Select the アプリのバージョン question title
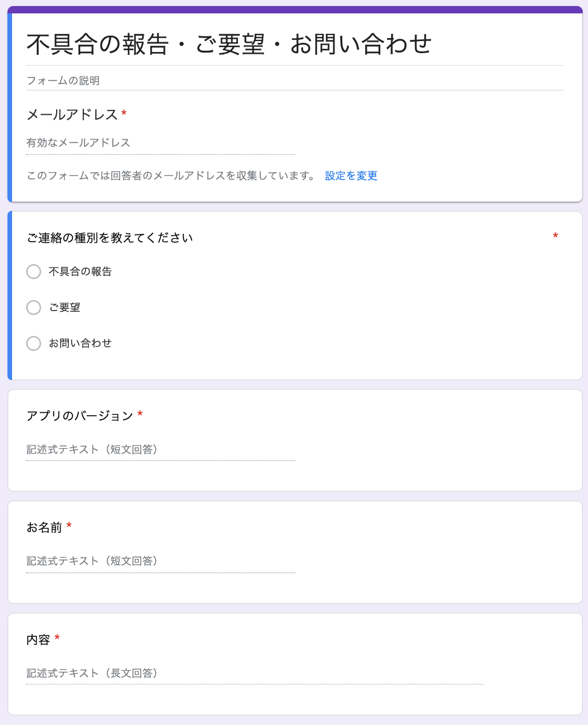Screen dimensions: 588x725 80,416
